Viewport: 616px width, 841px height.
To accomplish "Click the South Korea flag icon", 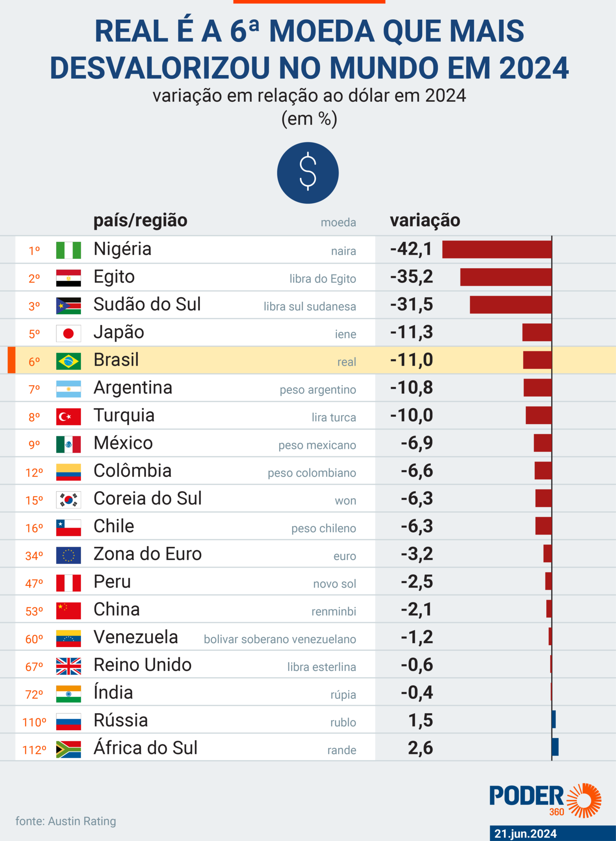I will 69,500.
